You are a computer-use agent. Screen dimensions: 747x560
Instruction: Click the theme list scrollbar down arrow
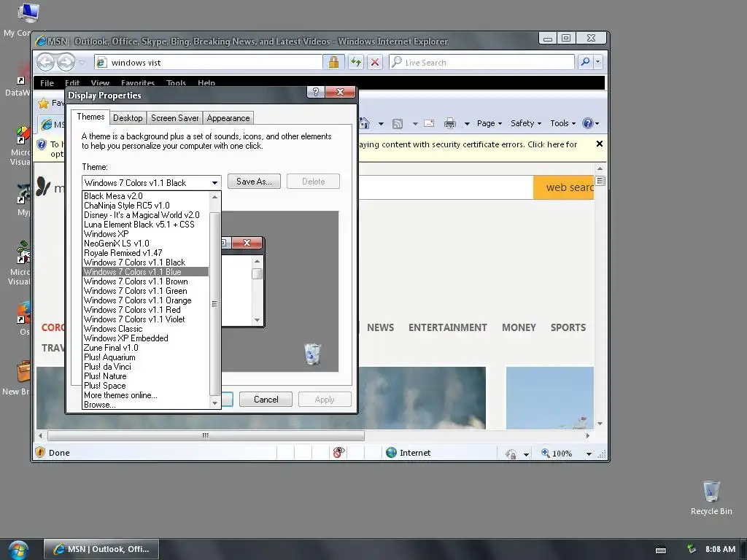pyautogui.click(x=214, y=403)
